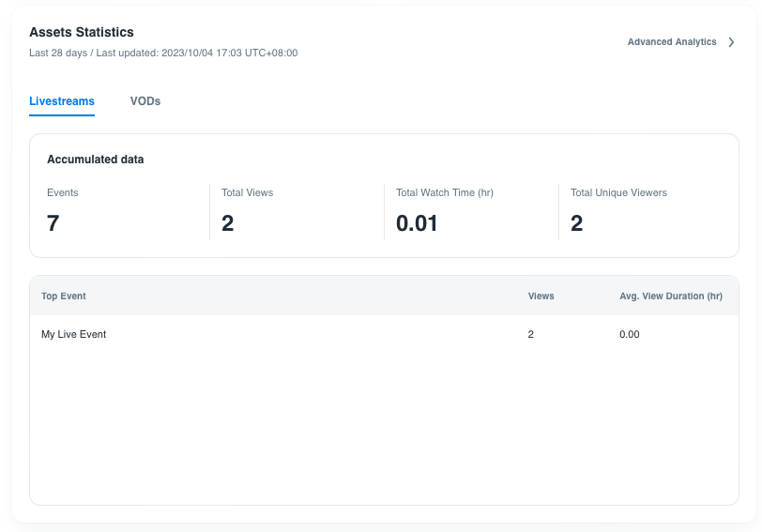Select the Livestreams tab
The image size is (762, 532).
(x=62, y=101)
